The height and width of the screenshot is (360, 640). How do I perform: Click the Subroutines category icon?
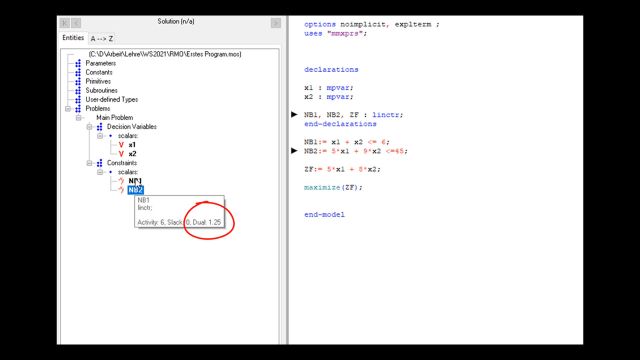[78, 90]
